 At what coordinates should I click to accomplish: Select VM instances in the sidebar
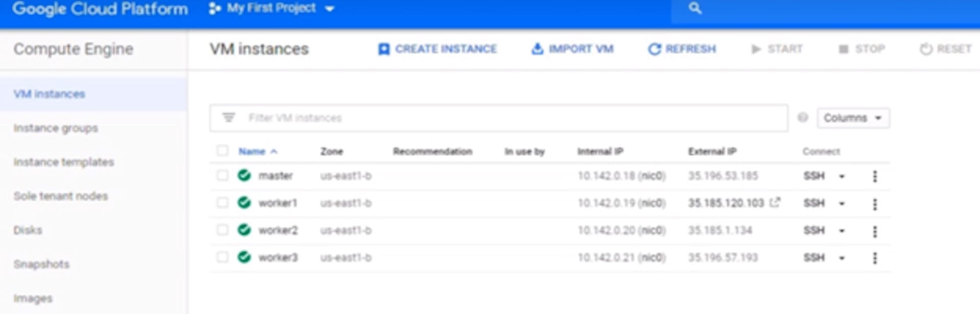pyautogui.click(x=93, y=94)
